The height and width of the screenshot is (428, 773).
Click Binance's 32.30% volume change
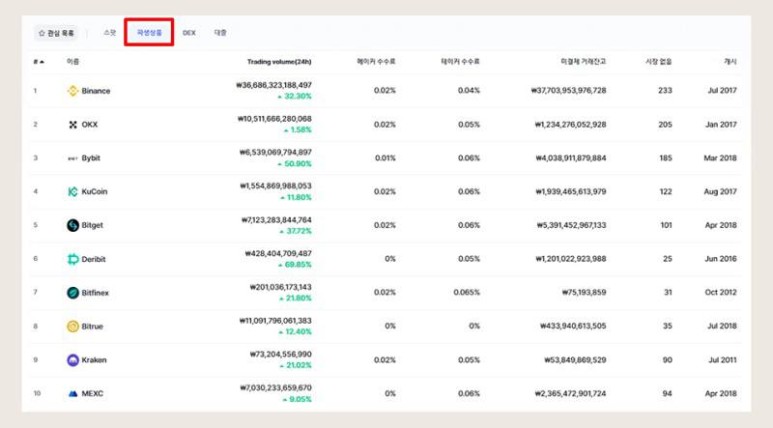click(x=294, y=96)
